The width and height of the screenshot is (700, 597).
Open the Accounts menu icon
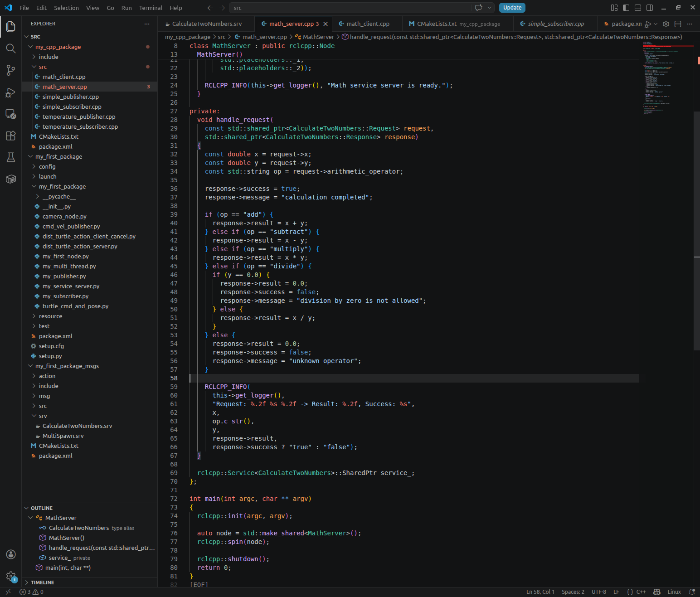[x=11, y=554]
